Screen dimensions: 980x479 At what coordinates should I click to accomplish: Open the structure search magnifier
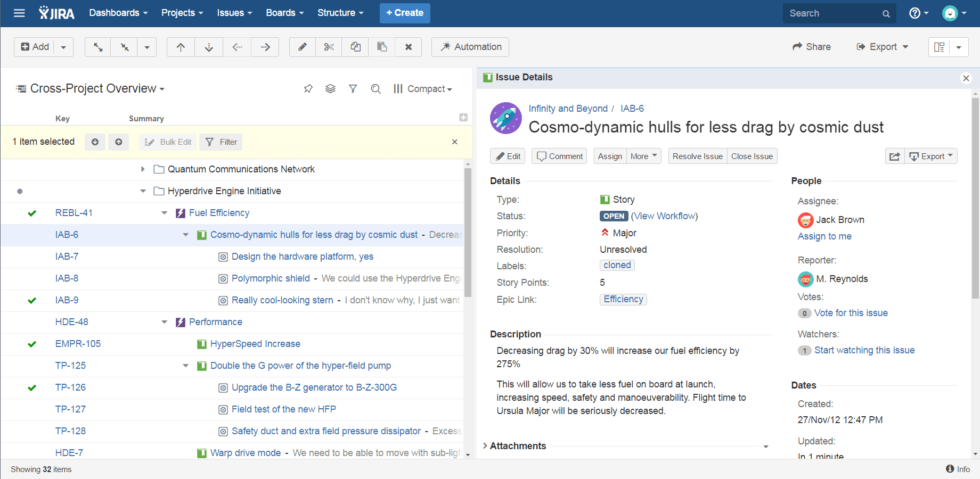click(376, 88)
